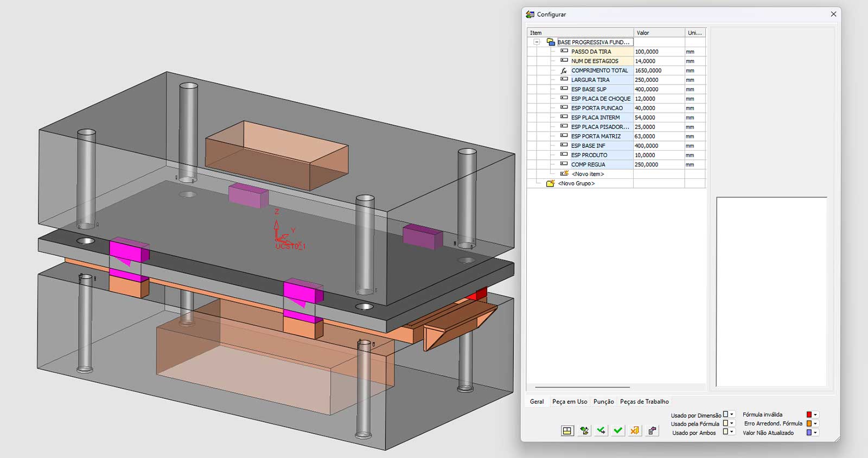Click the trash bin delete icon
Screen dimensions: 868x458
pyautogui.click(x=652, y=431)
